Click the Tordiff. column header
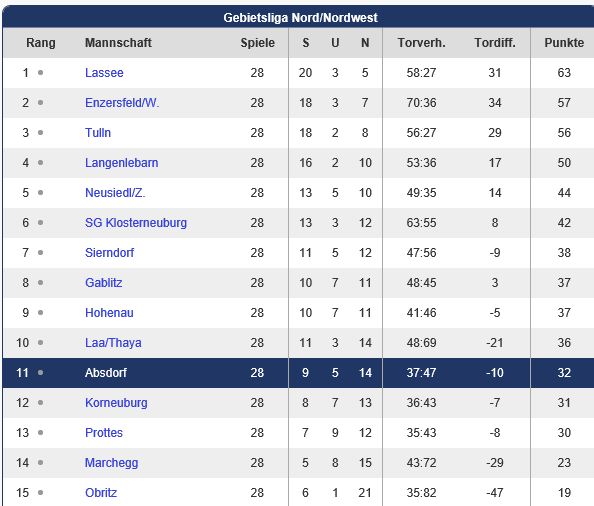 (495, 43)
